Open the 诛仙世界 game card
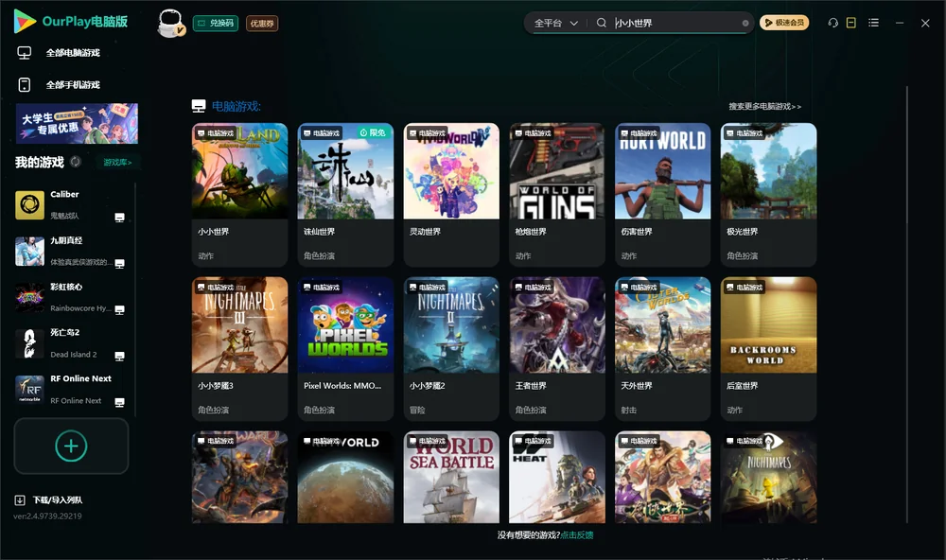Viewport: 946px width, 560px height. pyautogui.click(x=345, y=195)
